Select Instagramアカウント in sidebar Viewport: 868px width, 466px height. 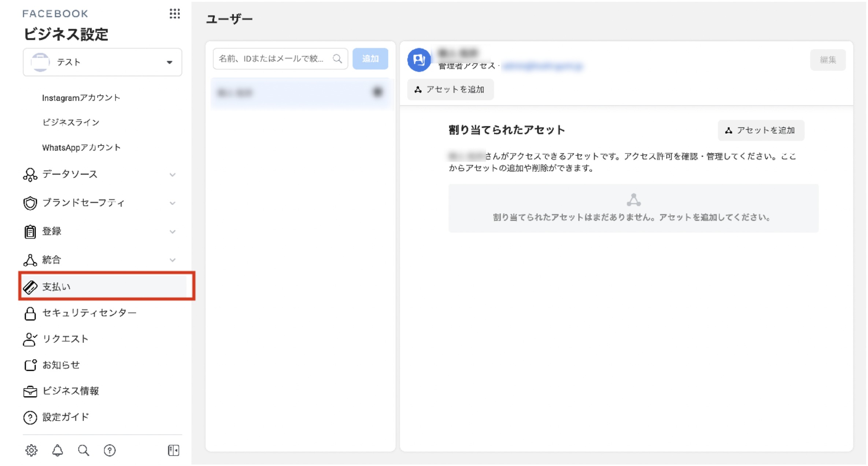point(81,98)
